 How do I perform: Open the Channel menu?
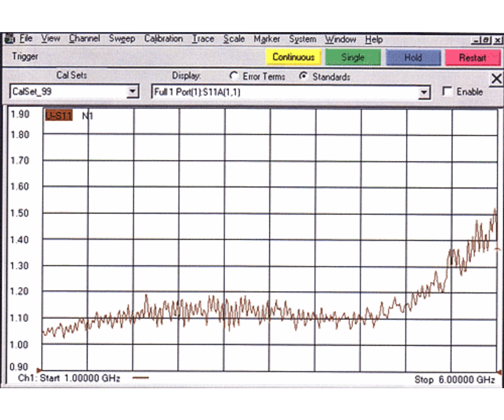coord(84,38)
